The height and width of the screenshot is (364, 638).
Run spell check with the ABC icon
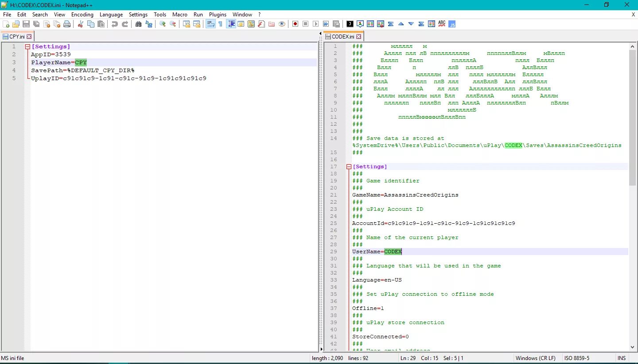442,24
